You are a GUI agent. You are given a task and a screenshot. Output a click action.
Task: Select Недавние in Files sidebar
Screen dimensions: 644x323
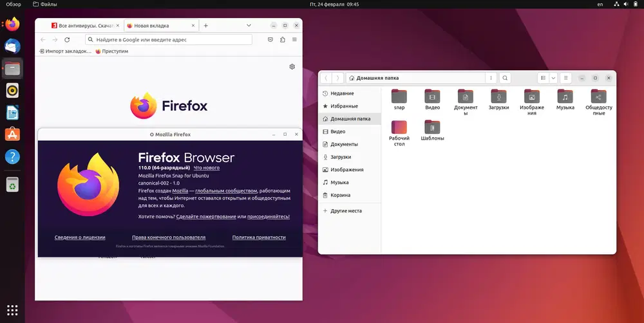click(x=350, y=93)
